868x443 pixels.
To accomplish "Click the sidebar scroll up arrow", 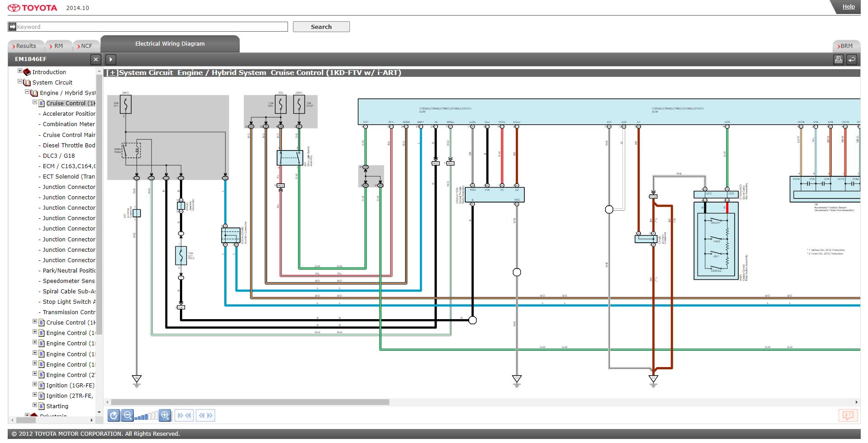I will (x=99, y=71).
